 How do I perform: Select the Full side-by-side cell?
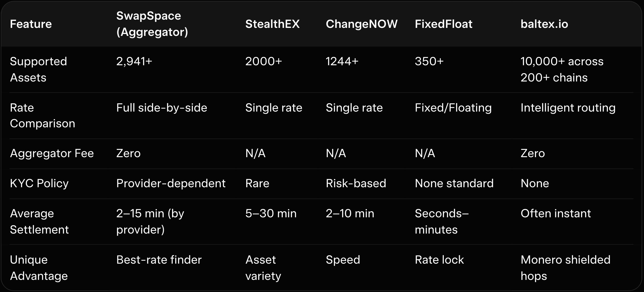[x=162, y=108]
